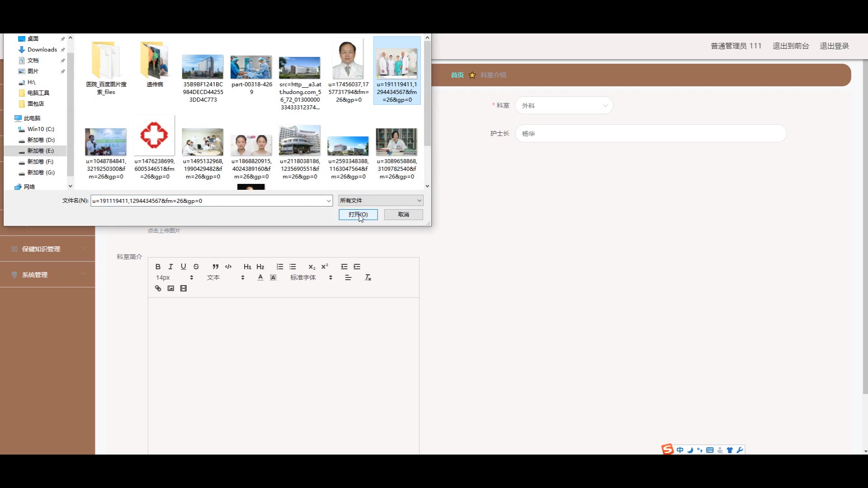Toggle italic formatting in editor
The width and height of the screenshot is (868, 488).
click(170, 267)
